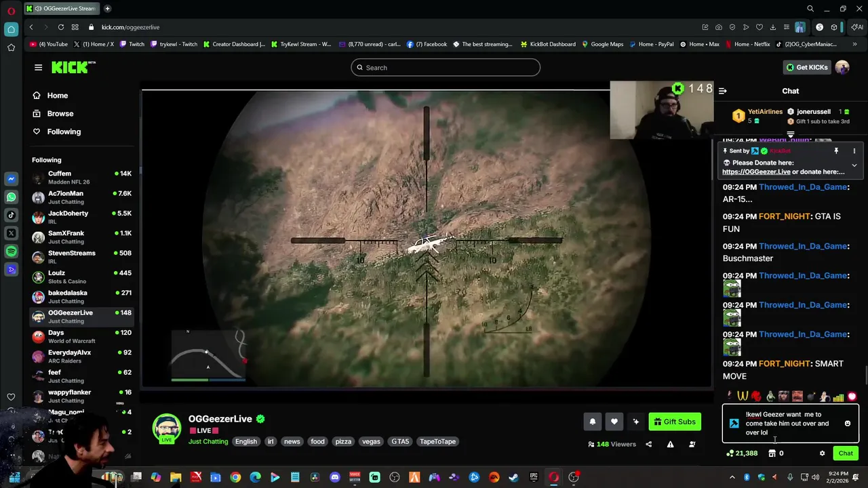Image resolution: width=868 pixels, height=488 pixels.
Task: Open WhatsApp in Opera sidebar
Action: pos(11,197)
